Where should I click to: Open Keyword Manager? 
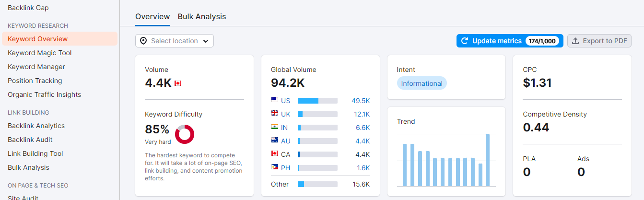pyautogui.click(x=36, y=67)
